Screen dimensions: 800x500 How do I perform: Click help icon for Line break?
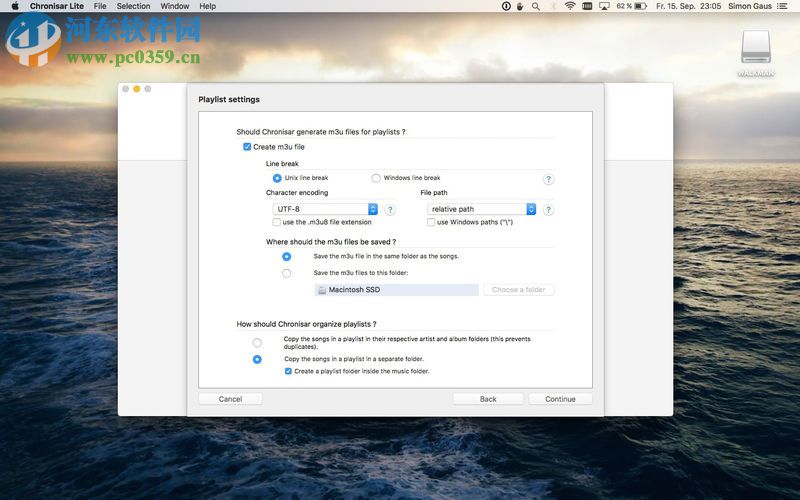[548, 179]
